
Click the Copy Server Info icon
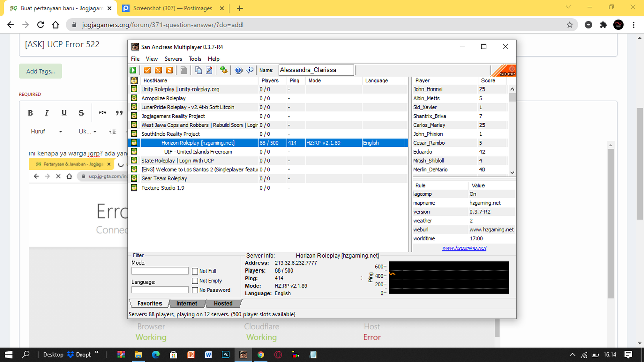click(198, 70)
